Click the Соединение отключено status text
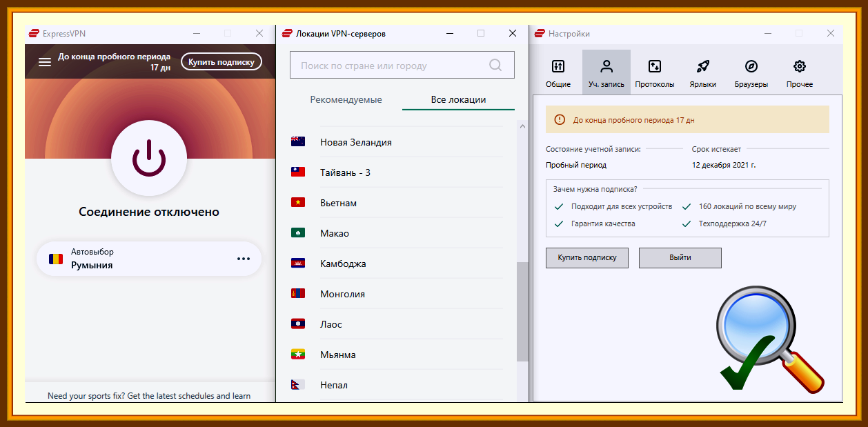The height and width of the screenshot is (427, 868). click(x=149, y=212)
